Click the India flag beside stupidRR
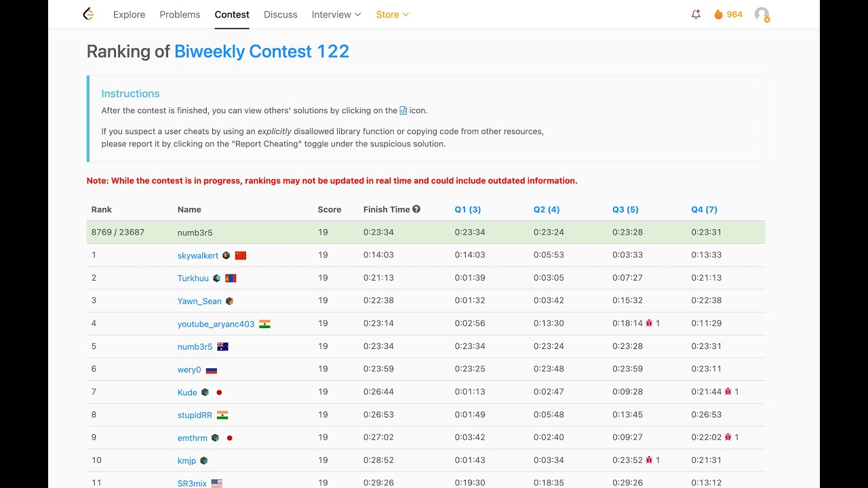The height and width of the screenshot is (488, 868). click(222, 415)
